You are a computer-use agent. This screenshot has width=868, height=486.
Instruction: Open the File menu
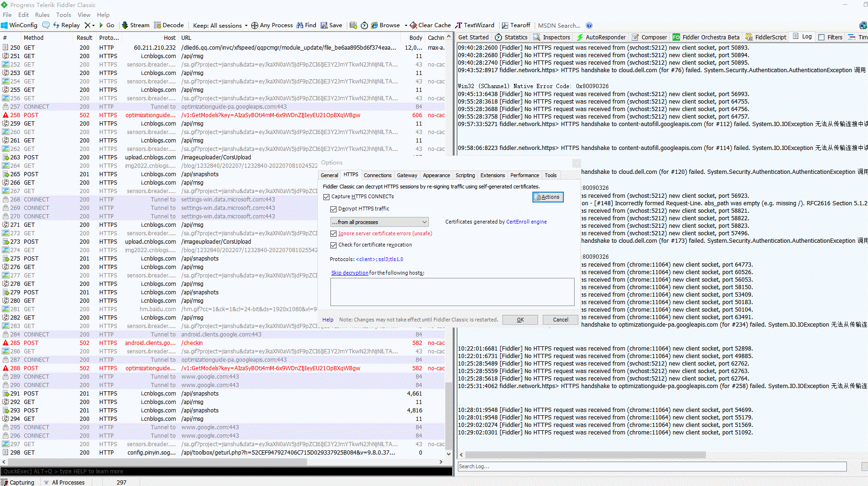(x=7, y=15)
